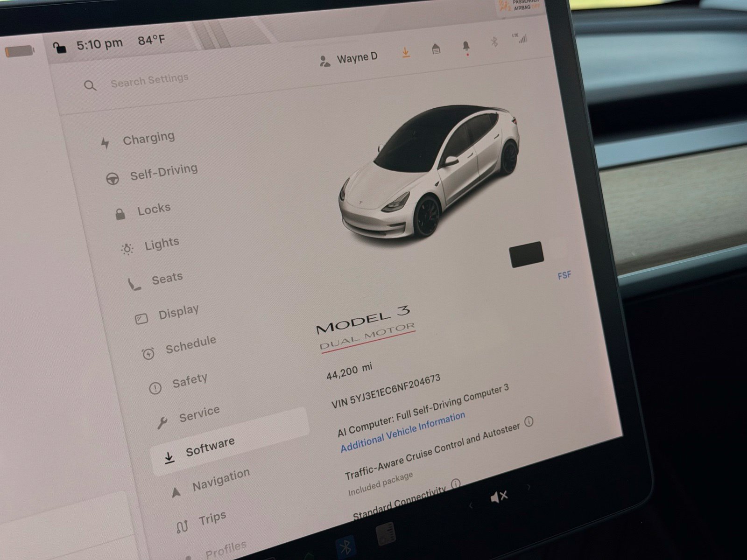747x560 pixels.
Task: Tap the LTE signal strength icon
Action: coord(519,38)
